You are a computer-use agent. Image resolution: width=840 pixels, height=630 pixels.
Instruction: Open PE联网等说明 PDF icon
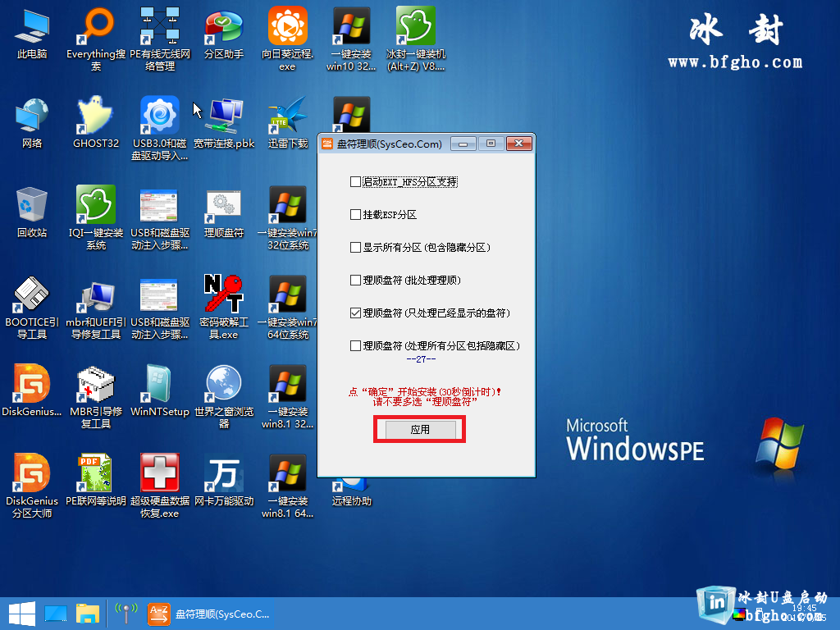click(x=96, y=481)
